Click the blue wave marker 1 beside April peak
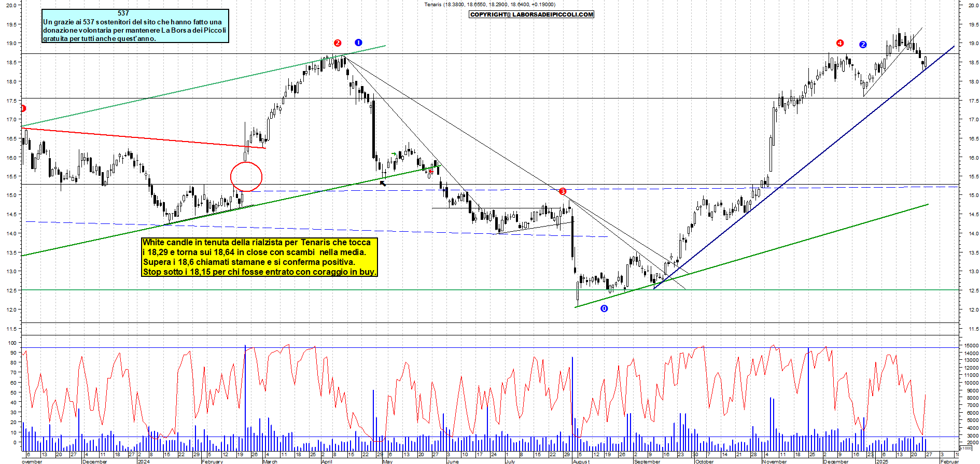Image resolution: width=980 pixels, height=464 pixels. (x=358, y=43)
